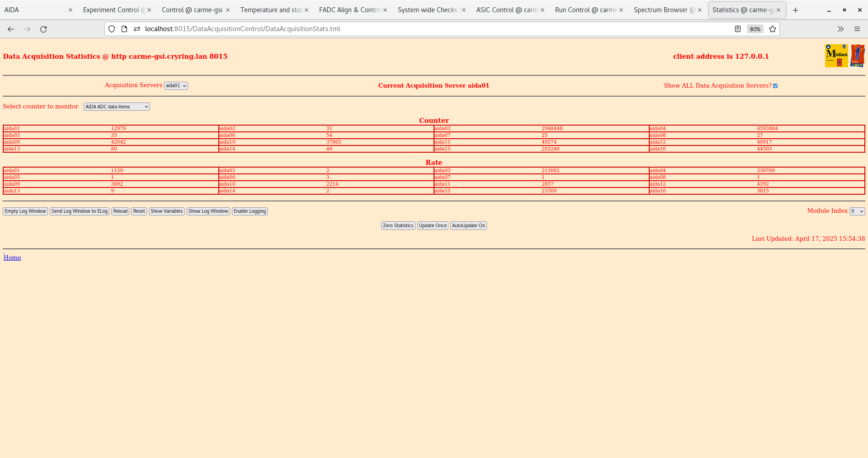Screen dimensions: 868x458
Task: Switch to the Run Control tab
Action: point(585,9)
